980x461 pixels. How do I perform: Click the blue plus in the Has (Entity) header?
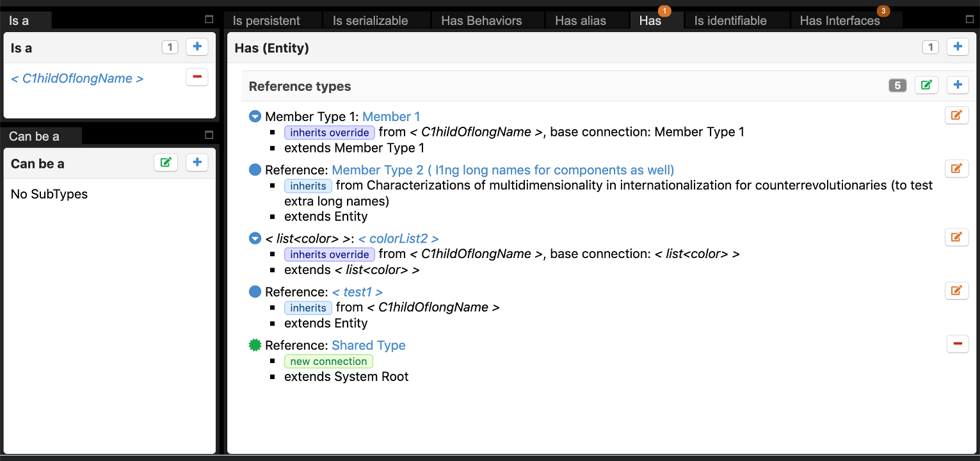(957, 47)
